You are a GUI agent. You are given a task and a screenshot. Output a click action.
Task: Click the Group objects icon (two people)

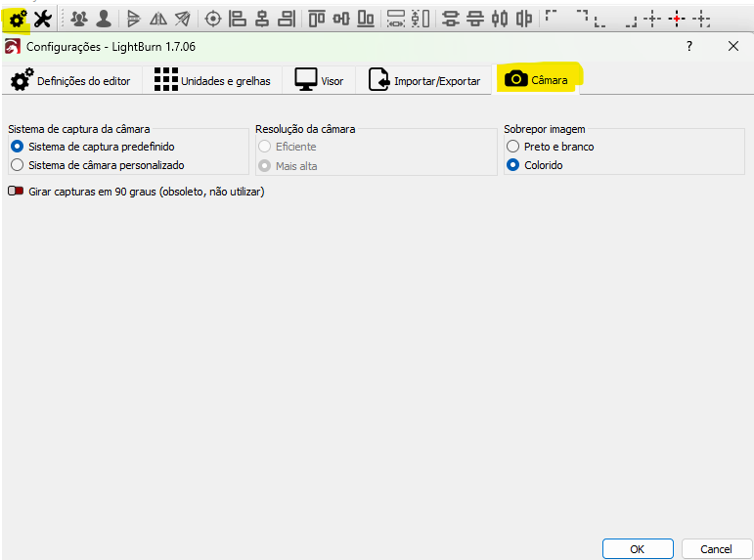(x=79, y=19)
